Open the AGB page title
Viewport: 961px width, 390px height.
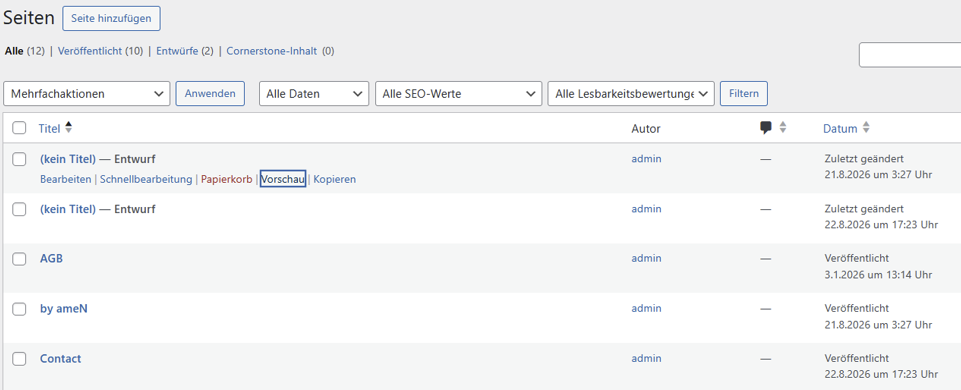click(x=51, y=259)
